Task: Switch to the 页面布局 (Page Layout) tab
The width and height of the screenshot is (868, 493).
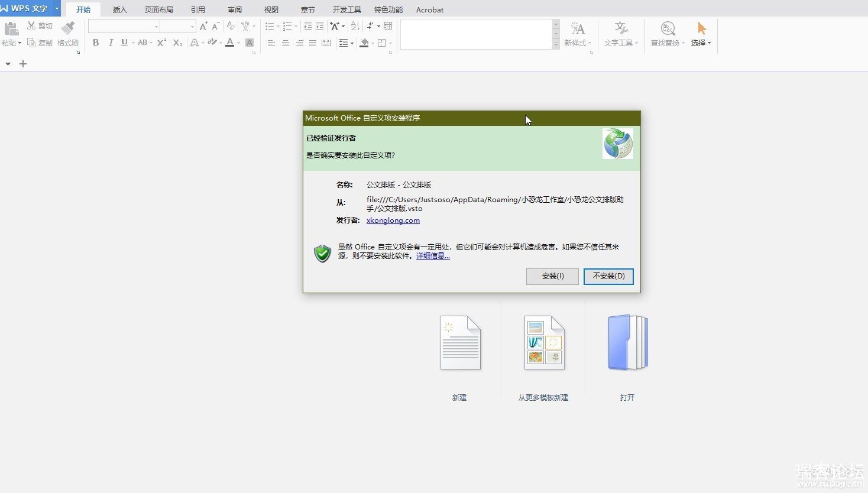Action: (x=159, y=9)
